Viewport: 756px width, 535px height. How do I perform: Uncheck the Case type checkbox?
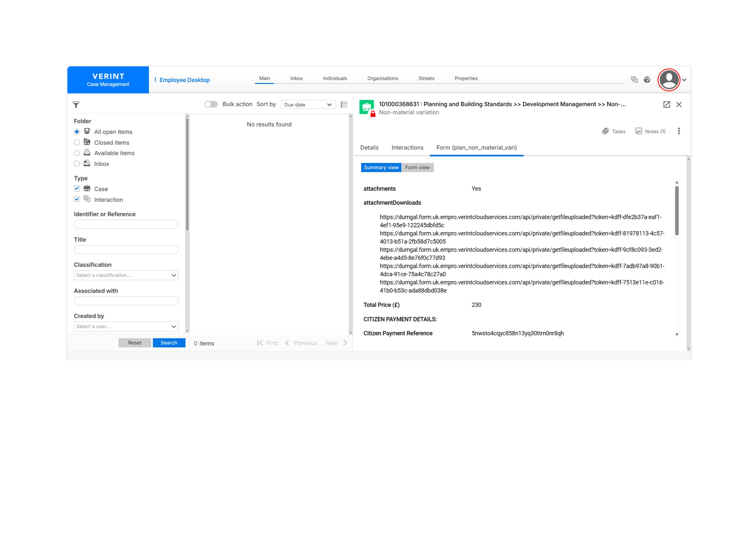point(77,188)
